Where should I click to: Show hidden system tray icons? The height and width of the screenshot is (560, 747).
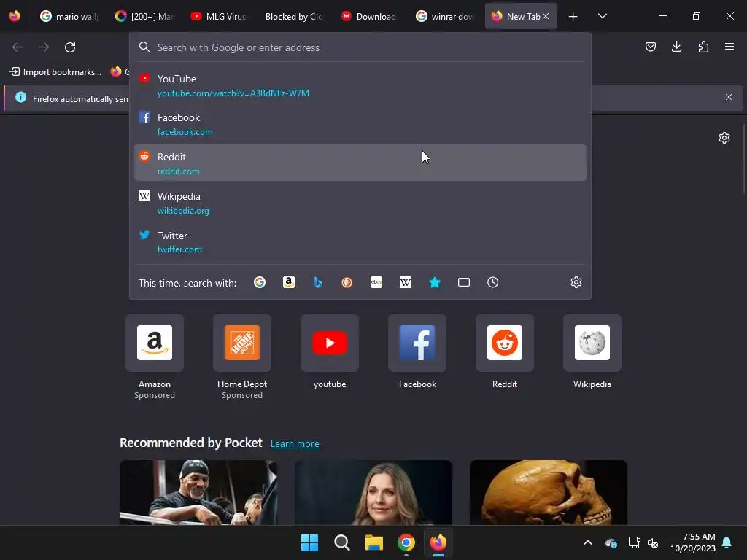(x=588, y=542)
